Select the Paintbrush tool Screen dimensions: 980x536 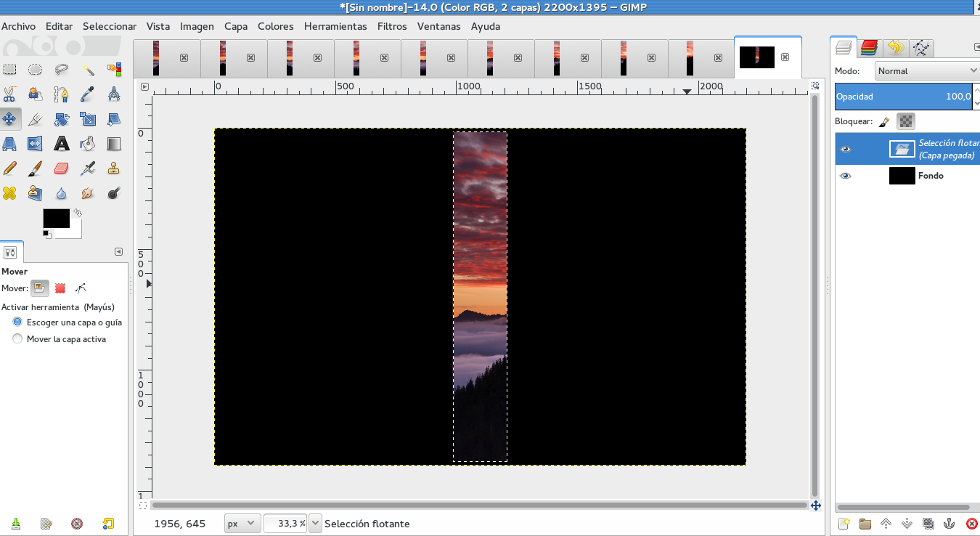pos(36,168)
